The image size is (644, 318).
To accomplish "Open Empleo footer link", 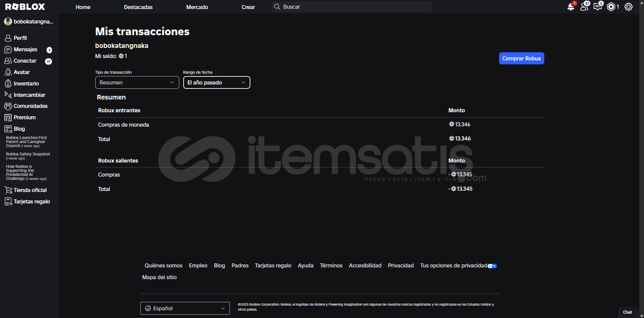I will tap(198, 265).
